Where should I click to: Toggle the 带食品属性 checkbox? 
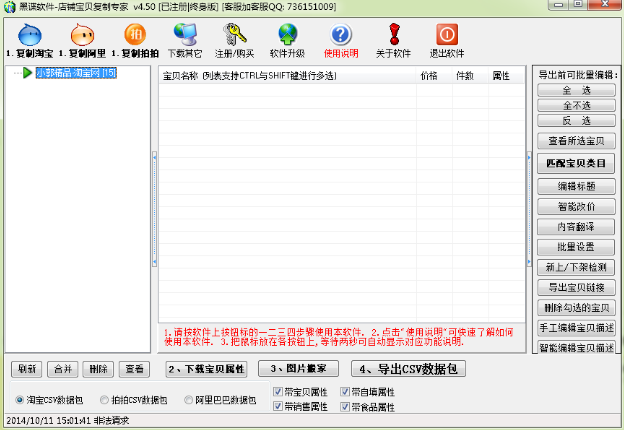point(346,407)
